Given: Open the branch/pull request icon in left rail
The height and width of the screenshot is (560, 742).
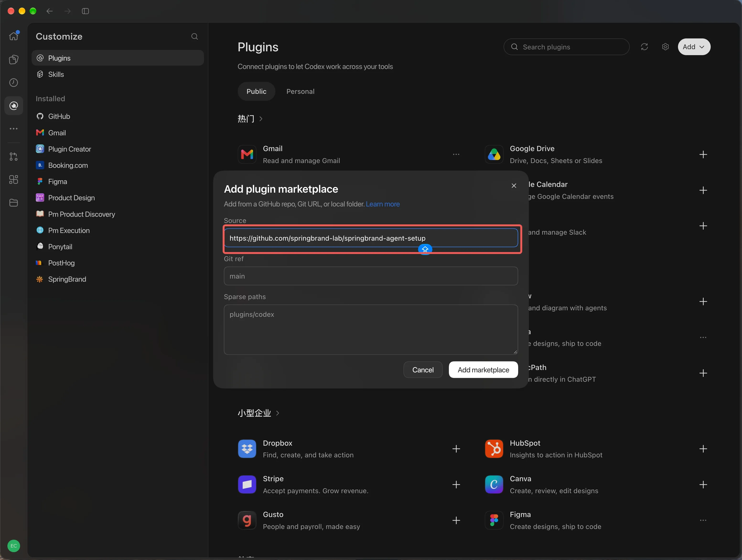Looking at the screenshot, I should pyautogui.click(x=14, y=157).
